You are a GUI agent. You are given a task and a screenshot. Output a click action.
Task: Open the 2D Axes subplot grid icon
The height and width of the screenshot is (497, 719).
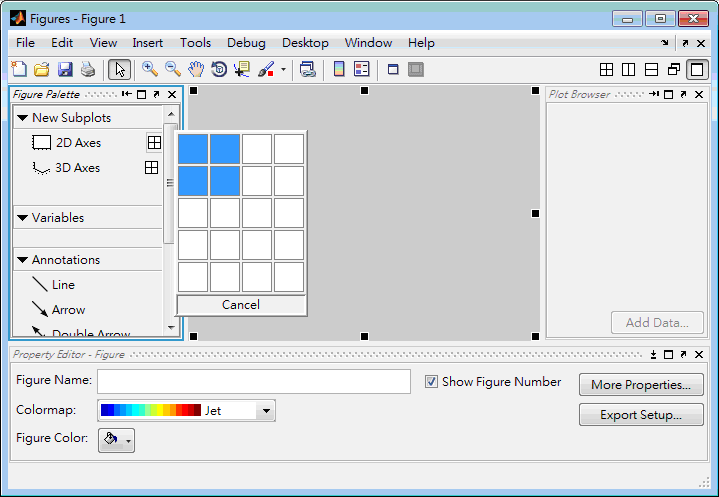click(x=155, y=143)
